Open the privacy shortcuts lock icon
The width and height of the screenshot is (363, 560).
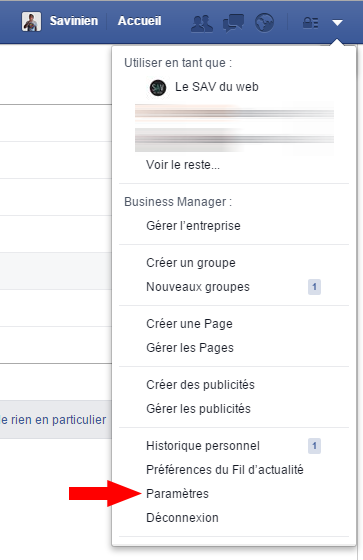(310, 23)
